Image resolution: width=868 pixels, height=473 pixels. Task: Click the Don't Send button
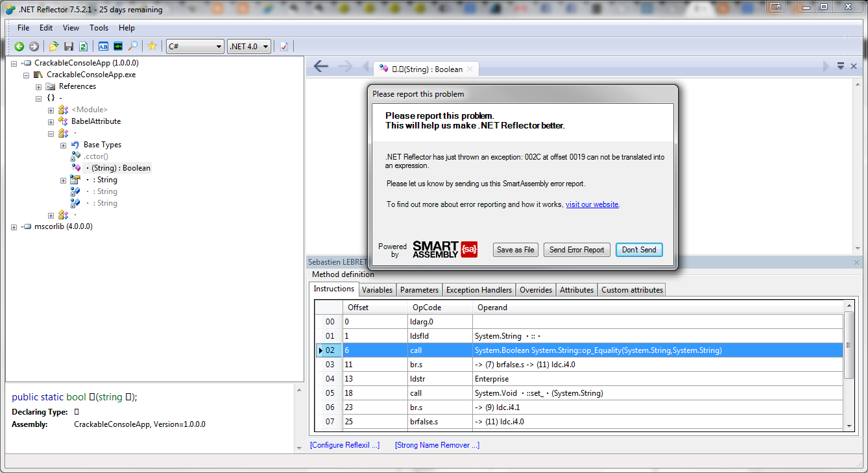coord(639,250)
